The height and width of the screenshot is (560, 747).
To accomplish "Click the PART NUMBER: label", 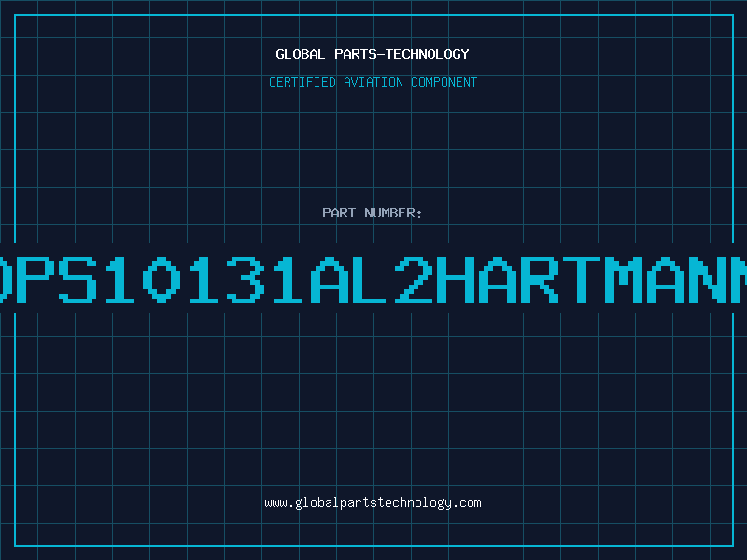I will (373, 213).
